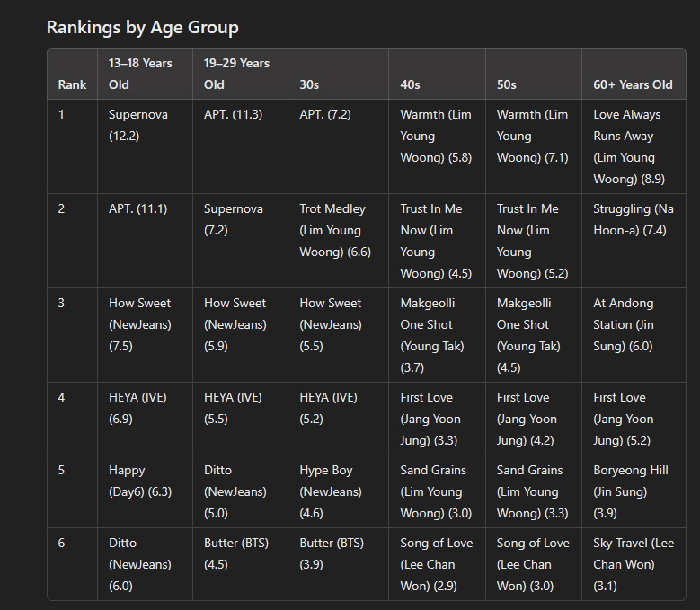Viewport: 700px width, 610px height.
Task: Select Happy (Day6) (6.3) cell
Action: tap(145, 491)
